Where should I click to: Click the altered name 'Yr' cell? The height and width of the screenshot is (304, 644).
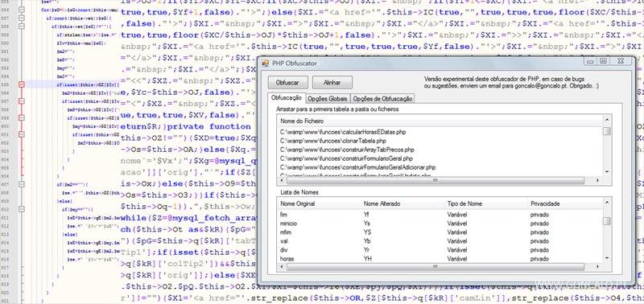coord(366,250)
